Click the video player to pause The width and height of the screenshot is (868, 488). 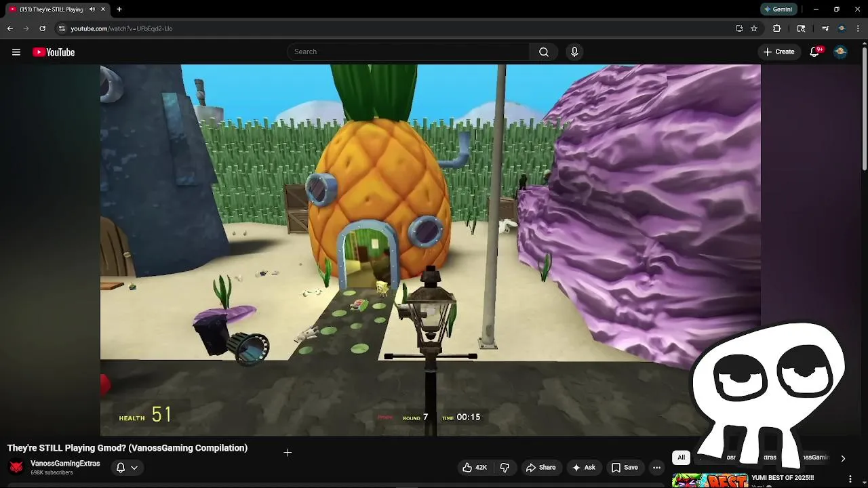(430, 249)
